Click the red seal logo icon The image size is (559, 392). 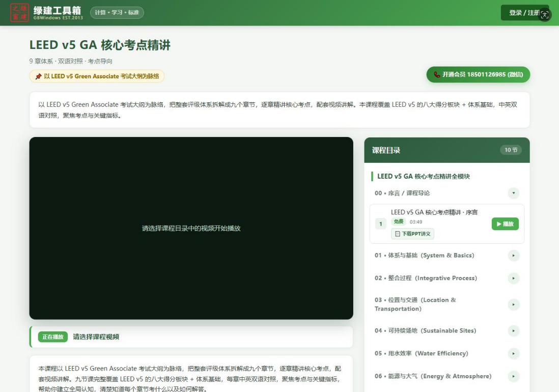click(x=19, y=12)
